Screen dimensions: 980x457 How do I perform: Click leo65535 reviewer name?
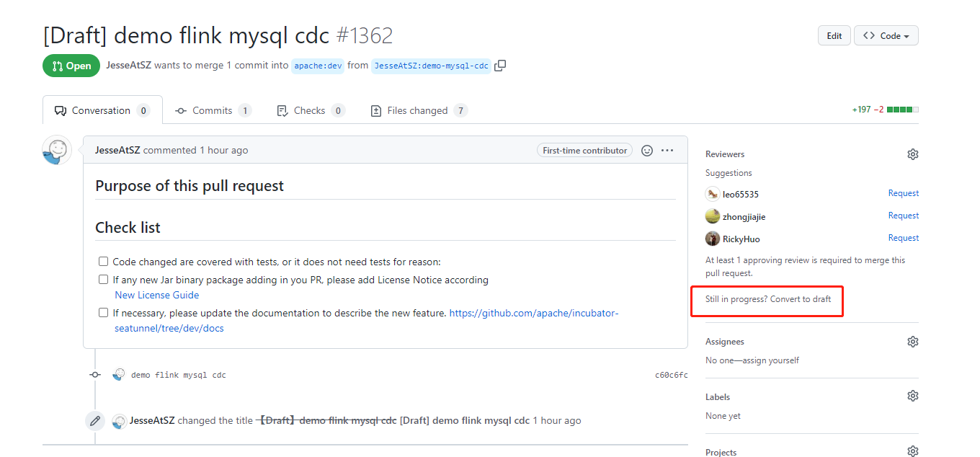coord(741,194)
